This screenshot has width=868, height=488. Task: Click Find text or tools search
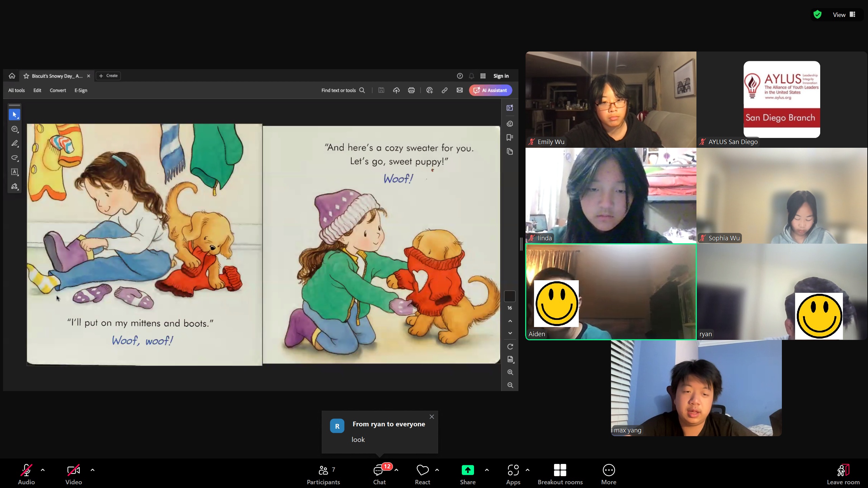click(343, 90)
